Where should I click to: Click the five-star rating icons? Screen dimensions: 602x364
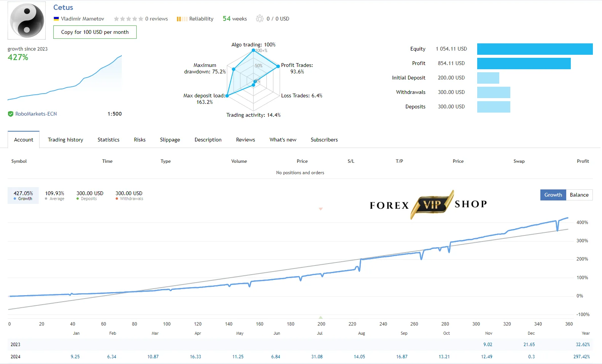129,19
